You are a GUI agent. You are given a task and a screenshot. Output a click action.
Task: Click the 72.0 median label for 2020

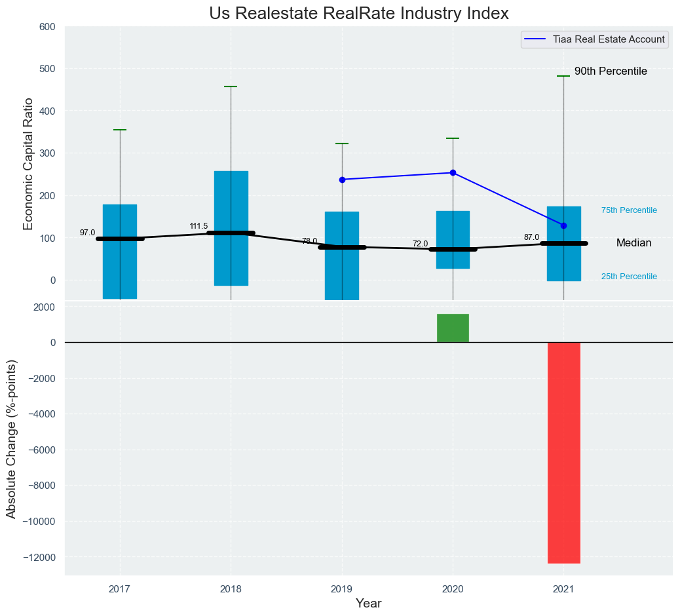point(420,244)
